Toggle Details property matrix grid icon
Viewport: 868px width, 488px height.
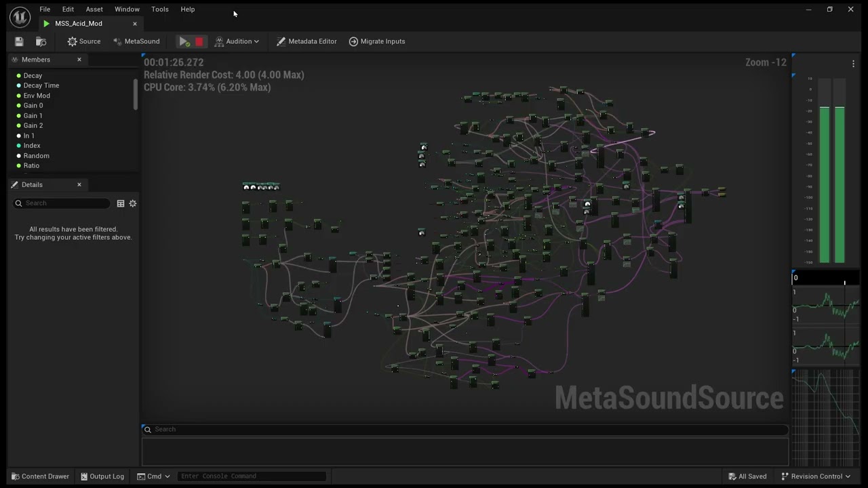pyautogui.click(x=120, y=203)
